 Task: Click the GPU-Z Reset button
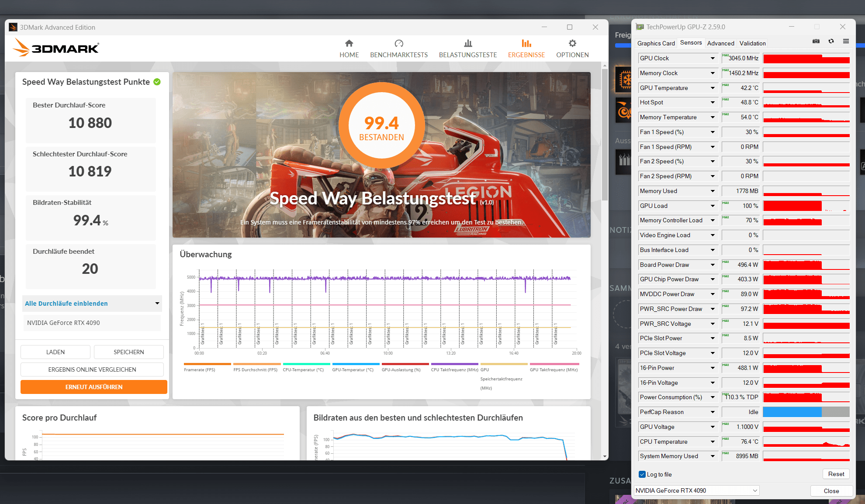pos(836,474)
